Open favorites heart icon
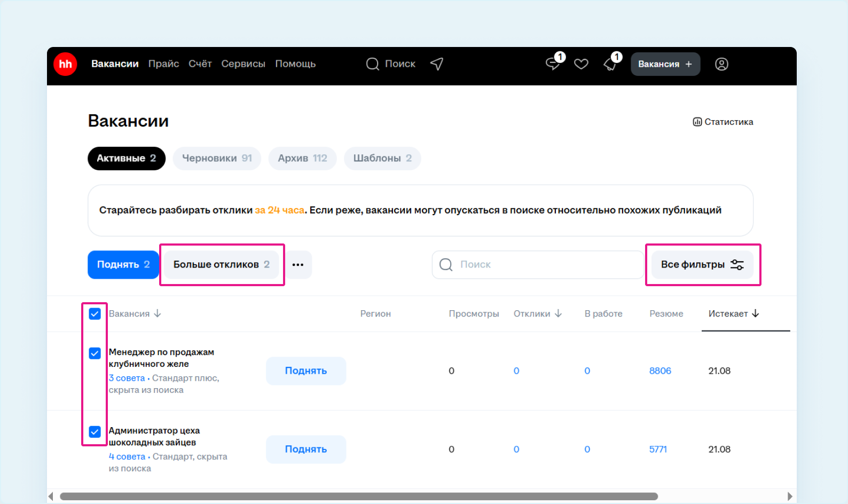 coord(581,64)
